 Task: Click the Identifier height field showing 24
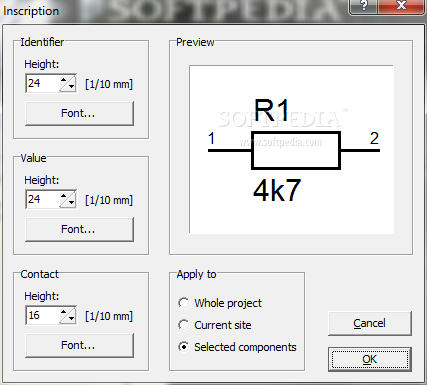pyautogui.click(x=43, y=83)
